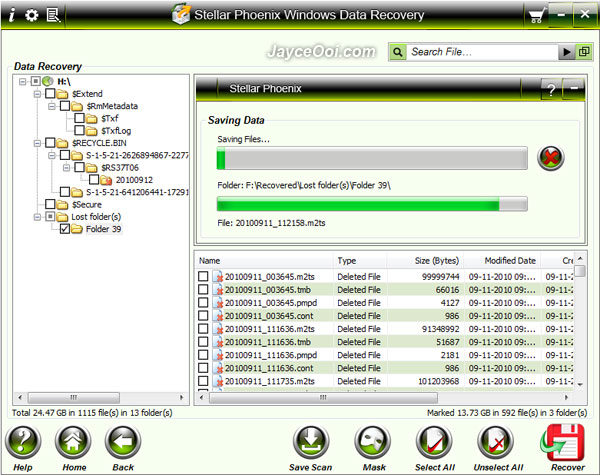Image resolution: width=600 pixels, height=475 pixels.
Task: Open Saving Data dialog help question mark
Action: pos(551,90)
